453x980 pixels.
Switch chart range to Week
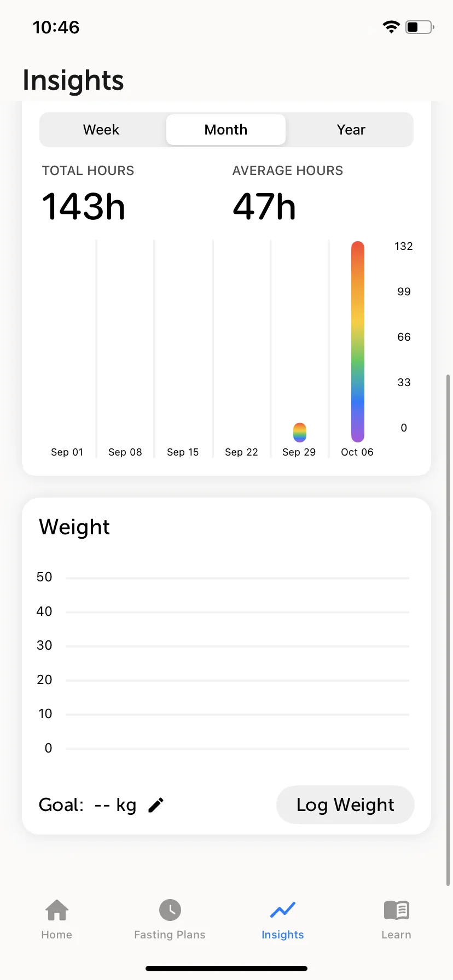(x=101, y=130)
